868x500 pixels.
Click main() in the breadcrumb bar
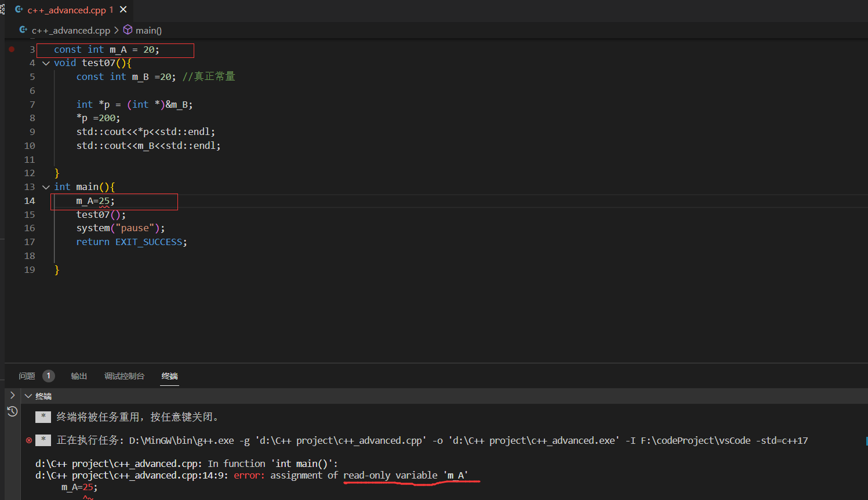click(x=148, y=30)
